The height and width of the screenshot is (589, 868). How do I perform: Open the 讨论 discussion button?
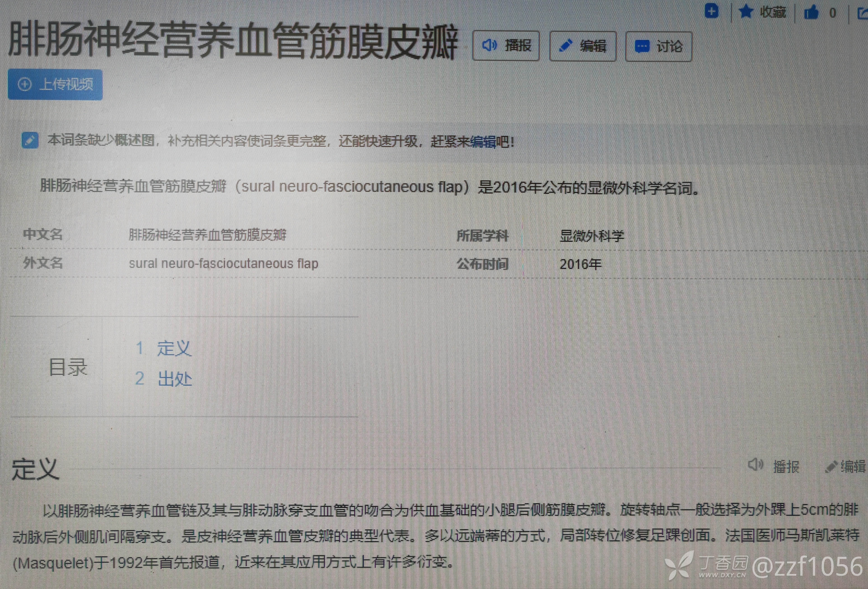(x=658, y=47)
